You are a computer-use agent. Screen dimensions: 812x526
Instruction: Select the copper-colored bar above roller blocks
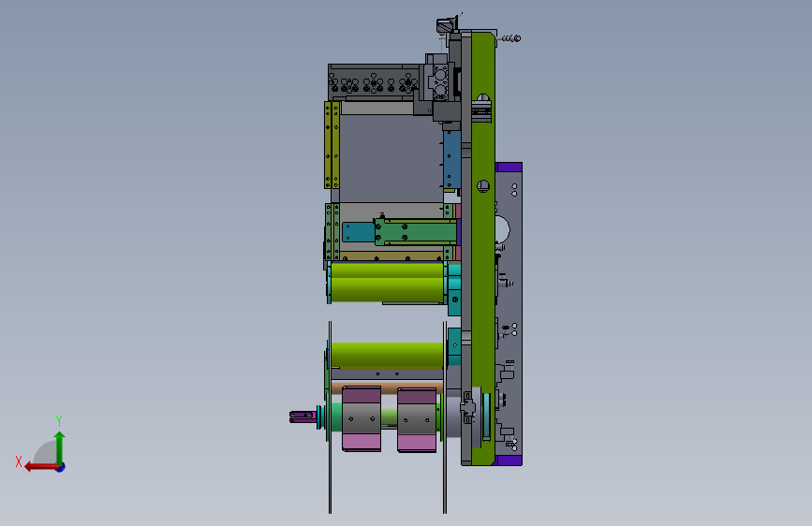coord(388,388)
